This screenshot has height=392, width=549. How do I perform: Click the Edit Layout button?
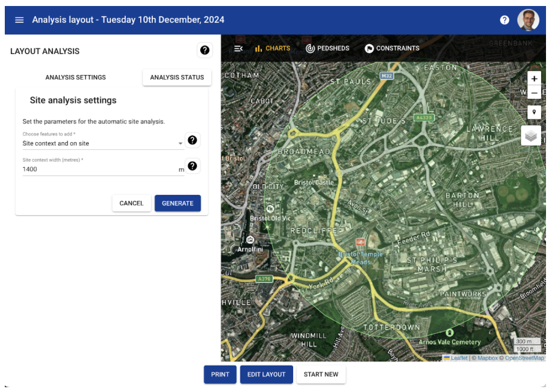coord(266,375)
